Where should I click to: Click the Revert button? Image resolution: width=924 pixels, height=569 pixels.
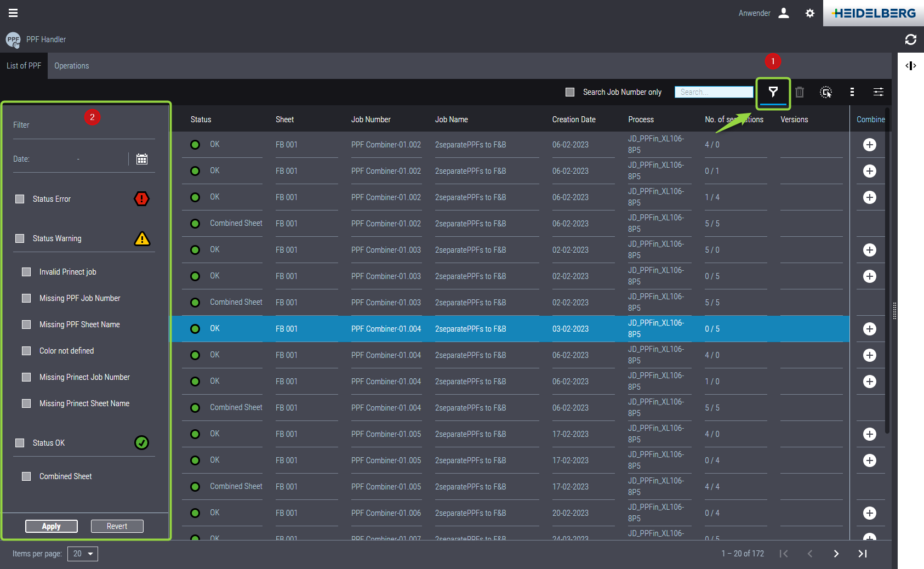pyautogui.click(x=117, y=526)
